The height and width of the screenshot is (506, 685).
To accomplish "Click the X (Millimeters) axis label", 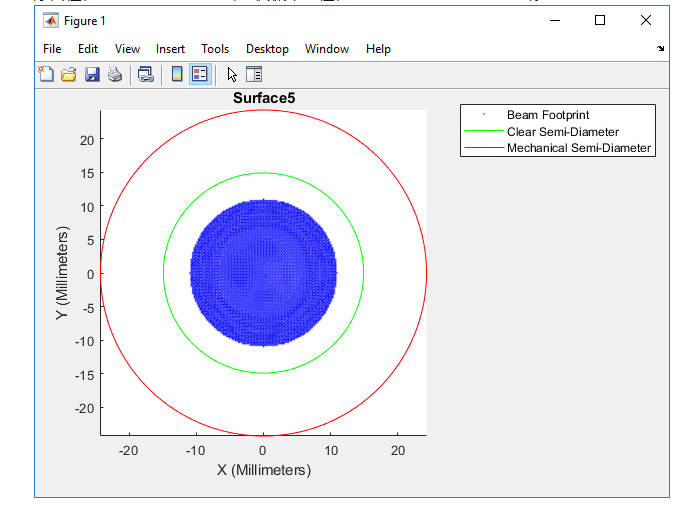I will [x=264, y=470].
